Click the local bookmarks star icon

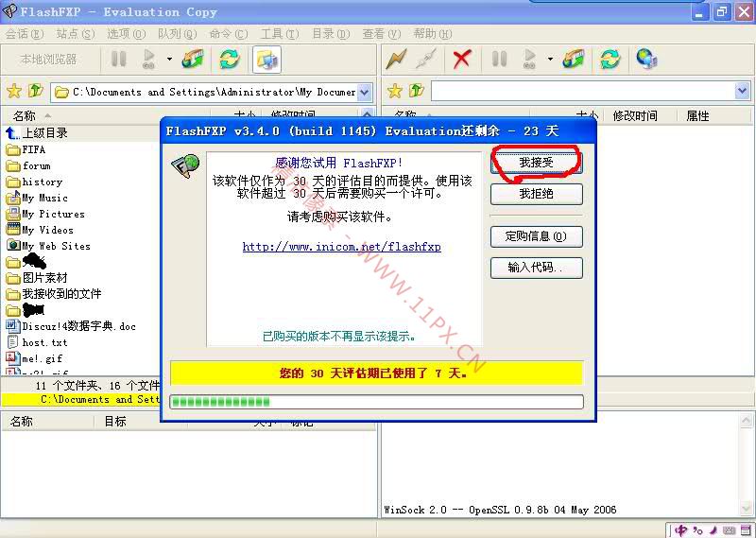[14, 92]
